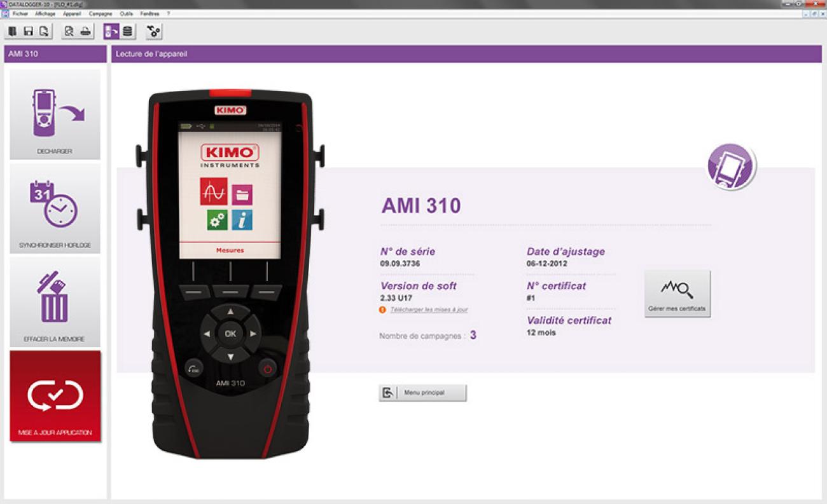Open the Fichier menu
The image size is (827, 504).
coord(20,13)
